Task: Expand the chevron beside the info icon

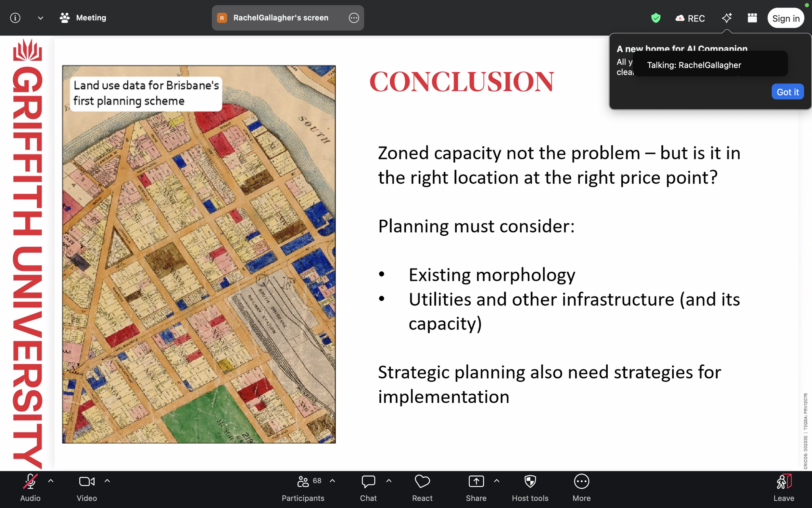Action: [x=40, y=18]
